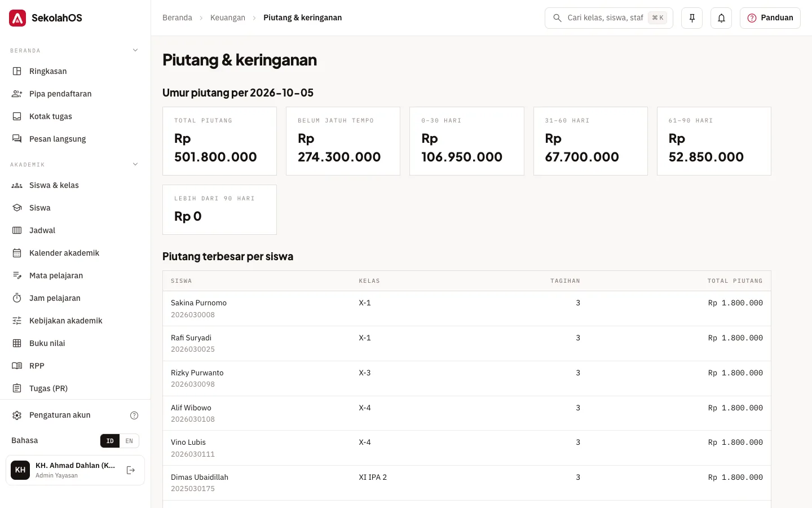
Task: Open Kalender akademik menu item
Action: tap(75, 253)
